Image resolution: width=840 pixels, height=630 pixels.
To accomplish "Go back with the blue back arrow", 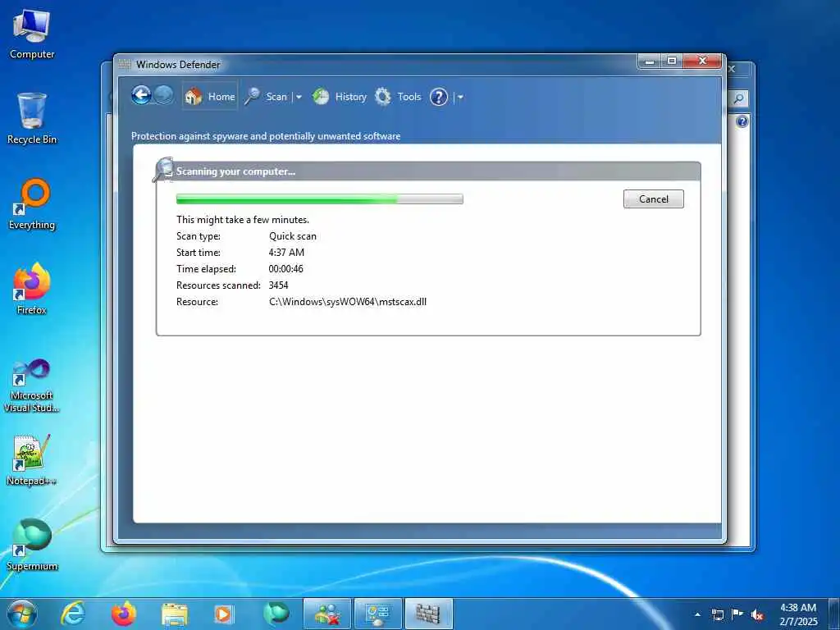I will click(141, 96).
